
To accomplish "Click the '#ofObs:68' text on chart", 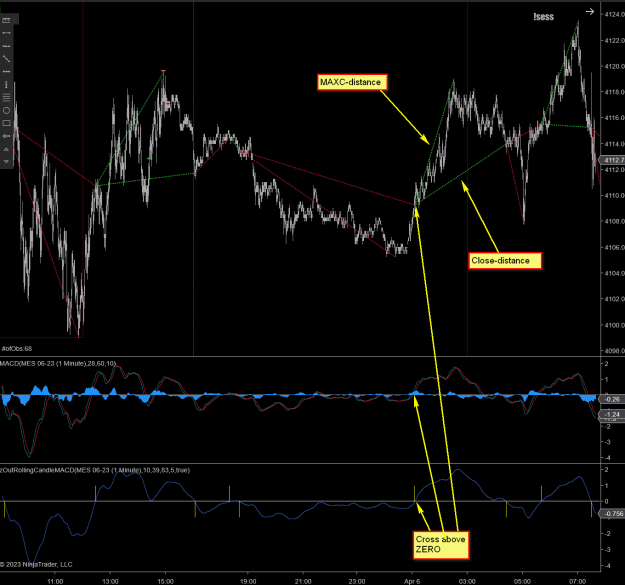I will click(x=16, y=349).
